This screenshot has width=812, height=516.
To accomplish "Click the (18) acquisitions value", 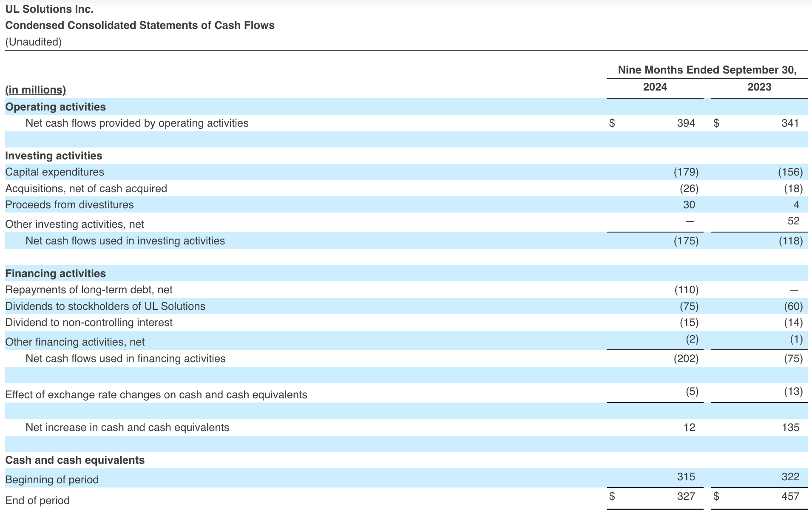I will pos(794,189).
